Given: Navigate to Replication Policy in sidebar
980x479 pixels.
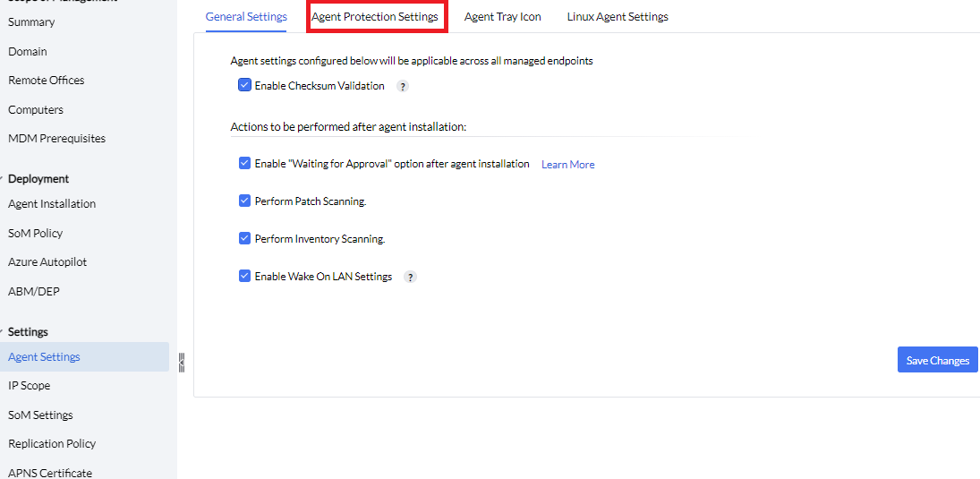Looking at the screenshot, I should point(52,444).
